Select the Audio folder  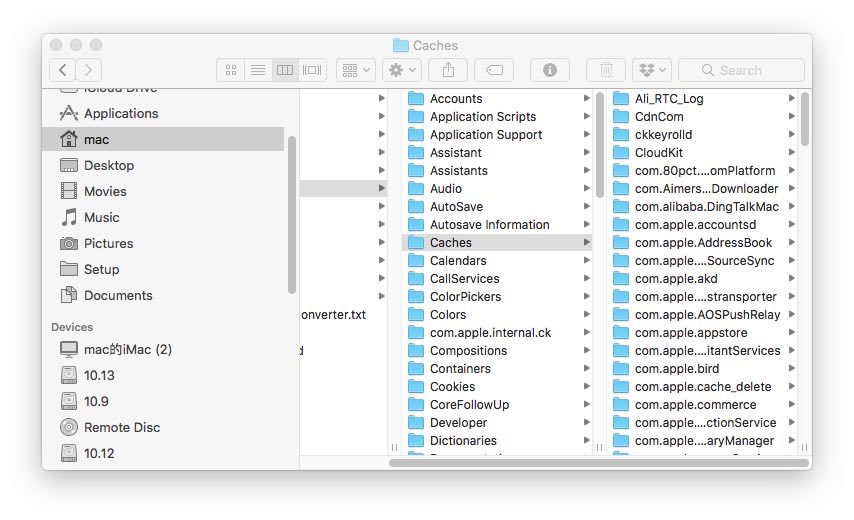[x=497, y=188]
